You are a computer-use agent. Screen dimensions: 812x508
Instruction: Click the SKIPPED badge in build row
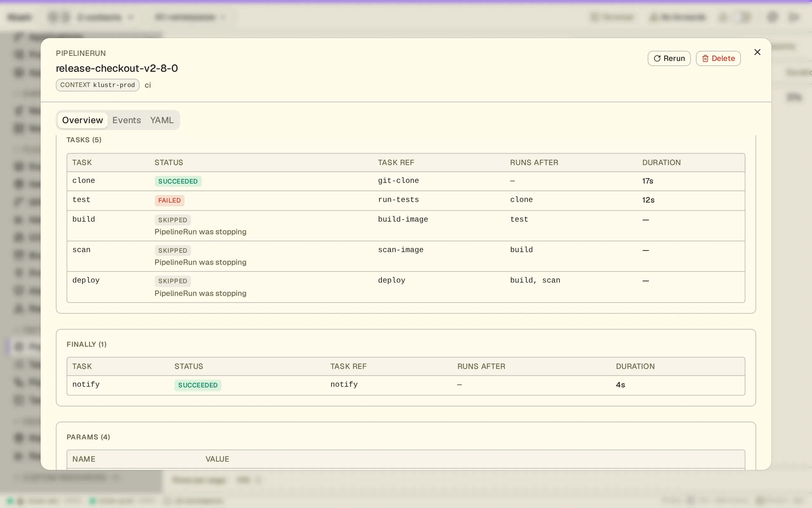173,220
